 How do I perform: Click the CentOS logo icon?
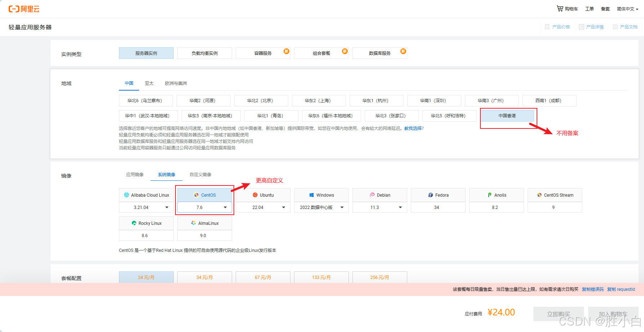pos(196,195)
